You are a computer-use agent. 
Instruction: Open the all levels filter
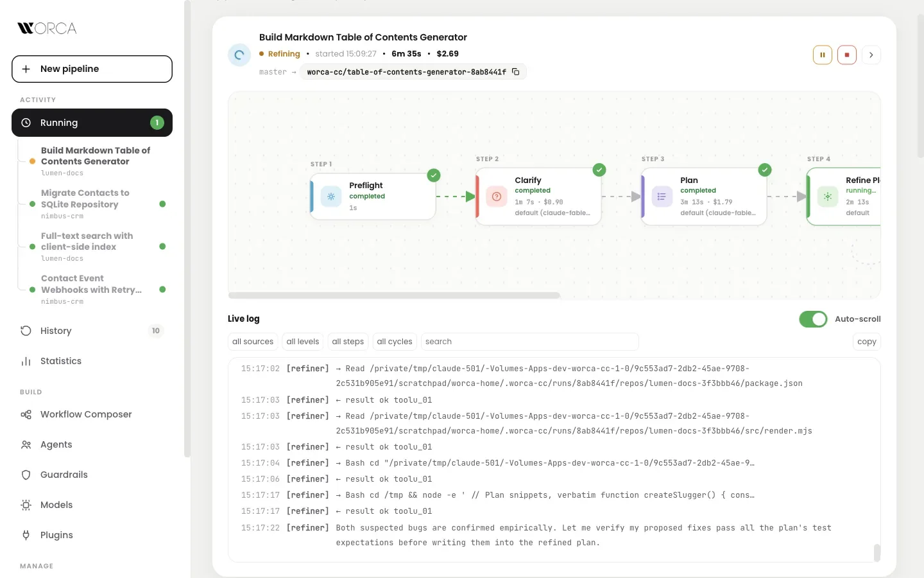click(x=303, y=342)
